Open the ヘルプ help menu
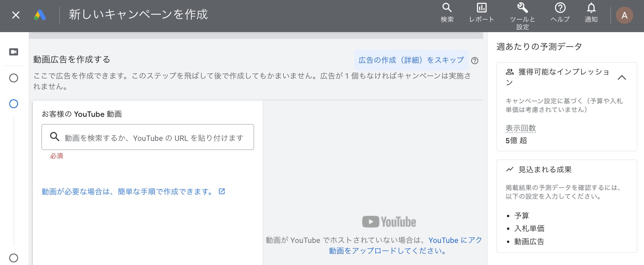The height and width of the screenshot is (265, 644). (x=560, y=13)
